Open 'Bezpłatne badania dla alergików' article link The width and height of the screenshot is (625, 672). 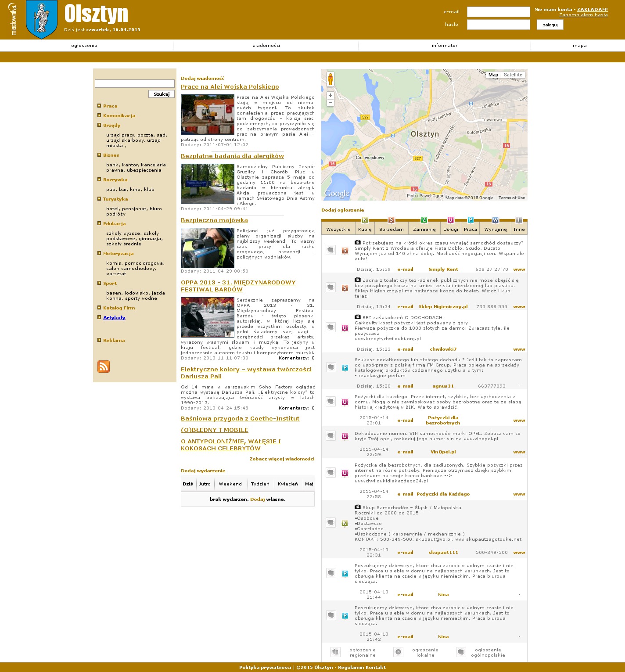tap(232, 156)
